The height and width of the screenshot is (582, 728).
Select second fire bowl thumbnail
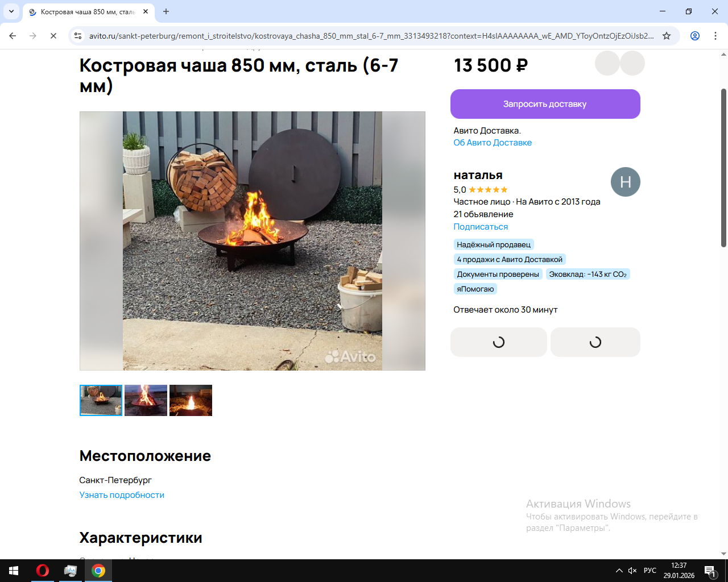146,400
